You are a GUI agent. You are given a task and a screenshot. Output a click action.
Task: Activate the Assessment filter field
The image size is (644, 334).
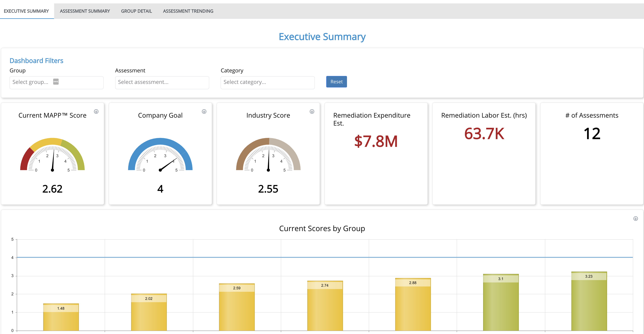(x=162, y=82)
